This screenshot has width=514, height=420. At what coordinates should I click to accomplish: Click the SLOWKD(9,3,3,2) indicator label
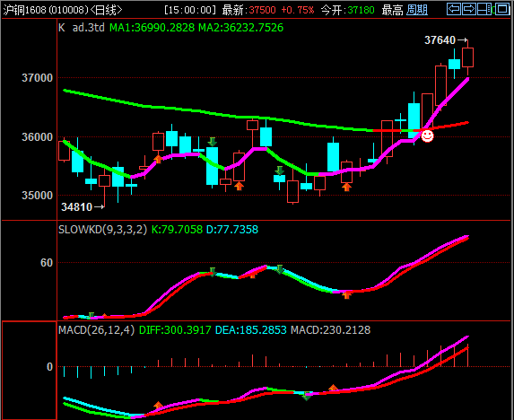click(102, 230)
